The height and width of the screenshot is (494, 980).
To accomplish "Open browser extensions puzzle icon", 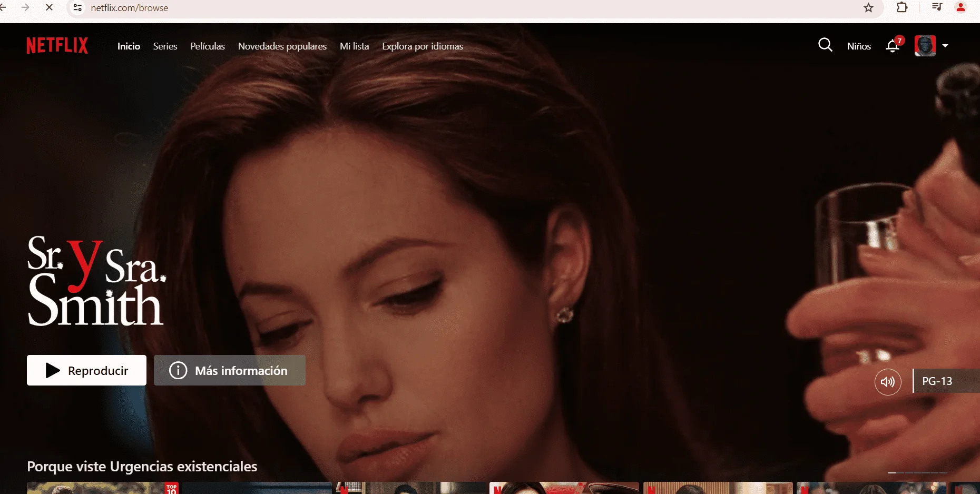I will pos(902,7).
